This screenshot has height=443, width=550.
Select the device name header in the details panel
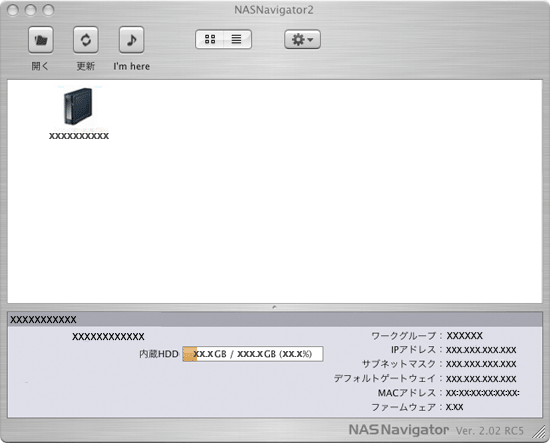(x=43, y=320)
